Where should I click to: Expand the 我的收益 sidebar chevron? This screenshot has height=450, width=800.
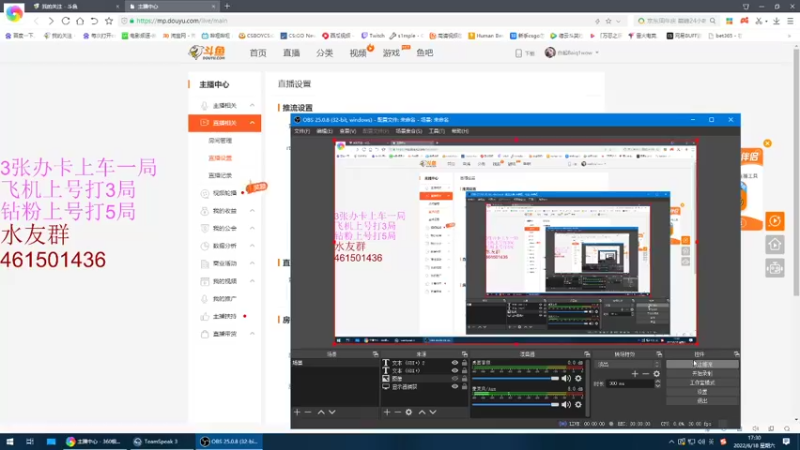[x=252, y=211]
